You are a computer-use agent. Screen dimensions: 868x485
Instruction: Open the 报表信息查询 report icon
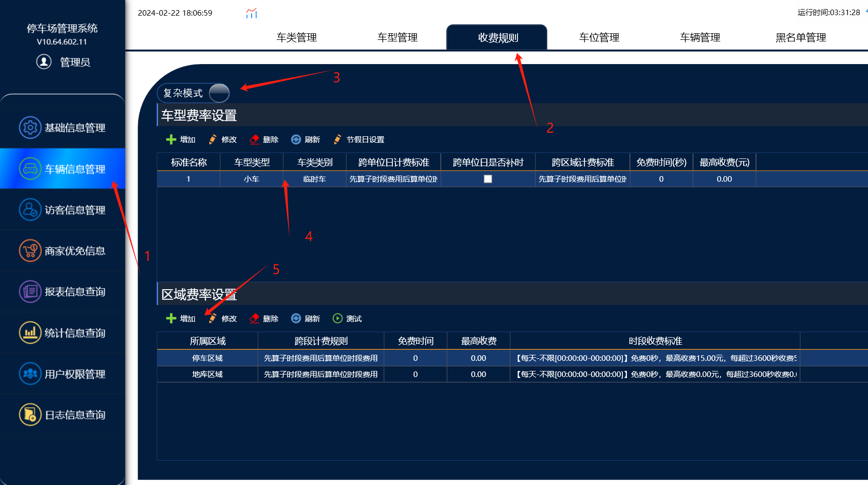tap(30, 291)
